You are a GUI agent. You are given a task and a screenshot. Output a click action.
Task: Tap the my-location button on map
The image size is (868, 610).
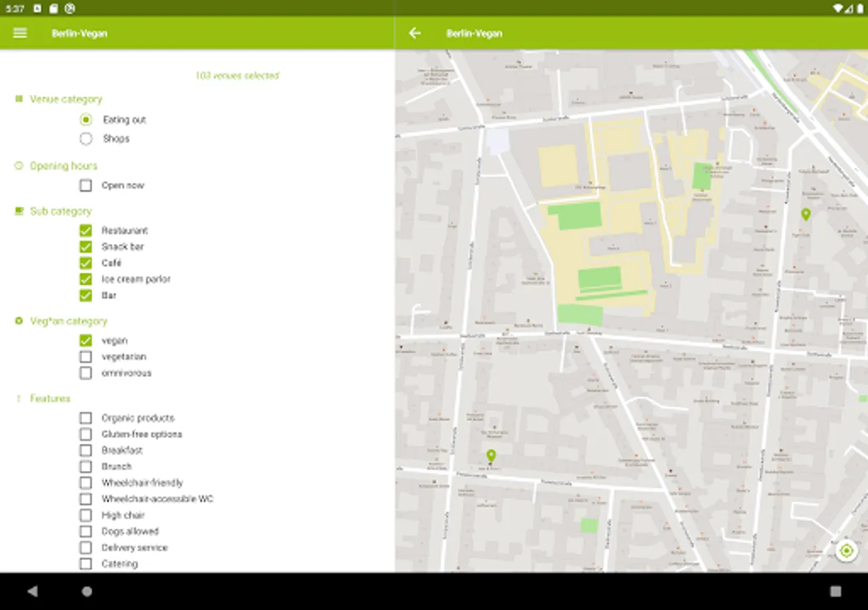(x=846, y=550)
